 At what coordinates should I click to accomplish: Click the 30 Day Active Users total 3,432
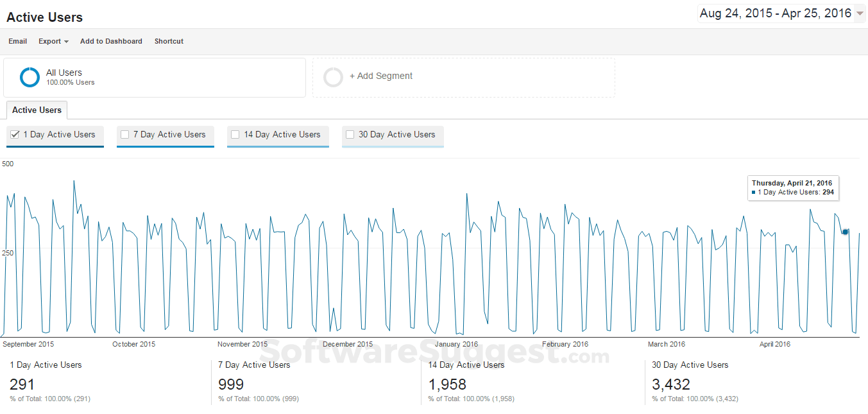click(x=671, y=384)
